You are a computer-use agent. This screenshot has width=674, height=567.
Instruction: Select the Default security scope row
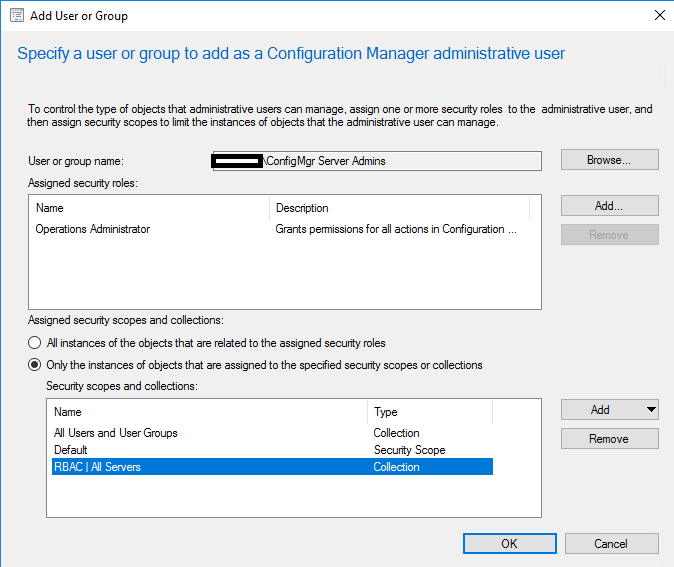tap(273, 450)
